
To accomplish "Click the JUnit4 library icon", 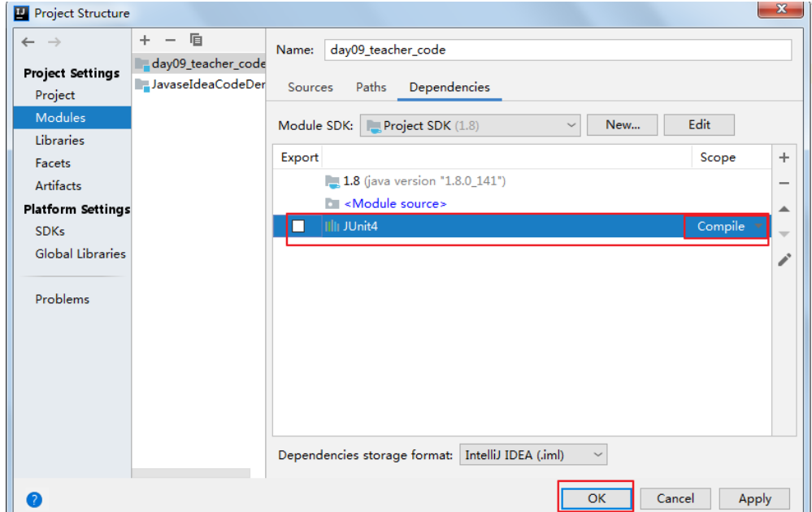I will (332, 226).
